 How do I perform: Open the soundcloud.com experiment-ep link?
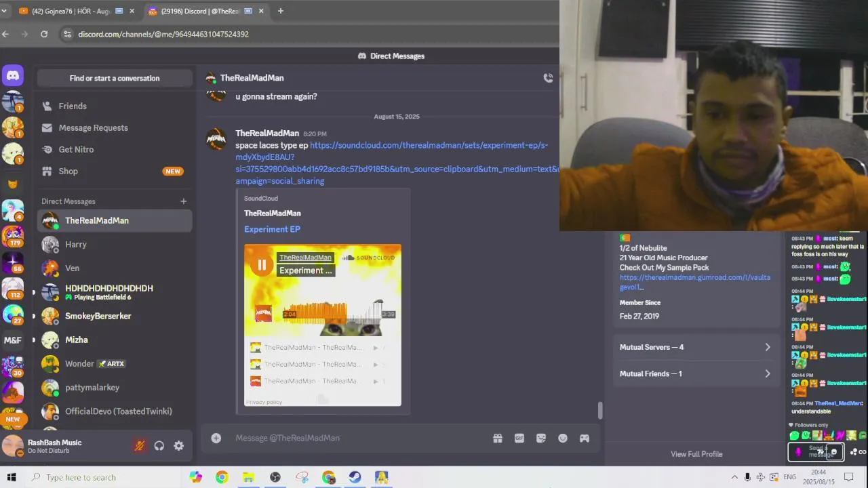click(x=397, y=163)
